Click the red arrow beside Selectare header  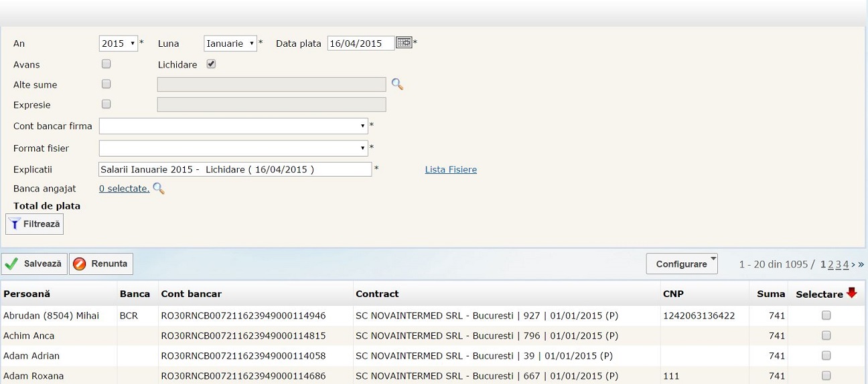tap(851, 293)
